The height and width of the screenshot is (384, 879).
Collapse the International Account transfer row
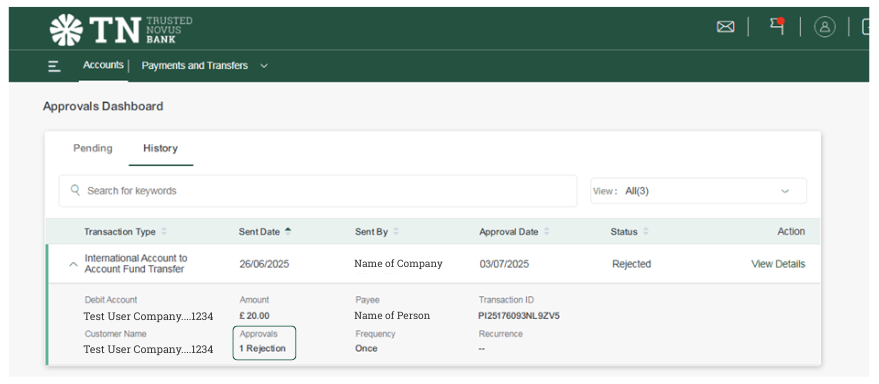click(x=73, y=264)
